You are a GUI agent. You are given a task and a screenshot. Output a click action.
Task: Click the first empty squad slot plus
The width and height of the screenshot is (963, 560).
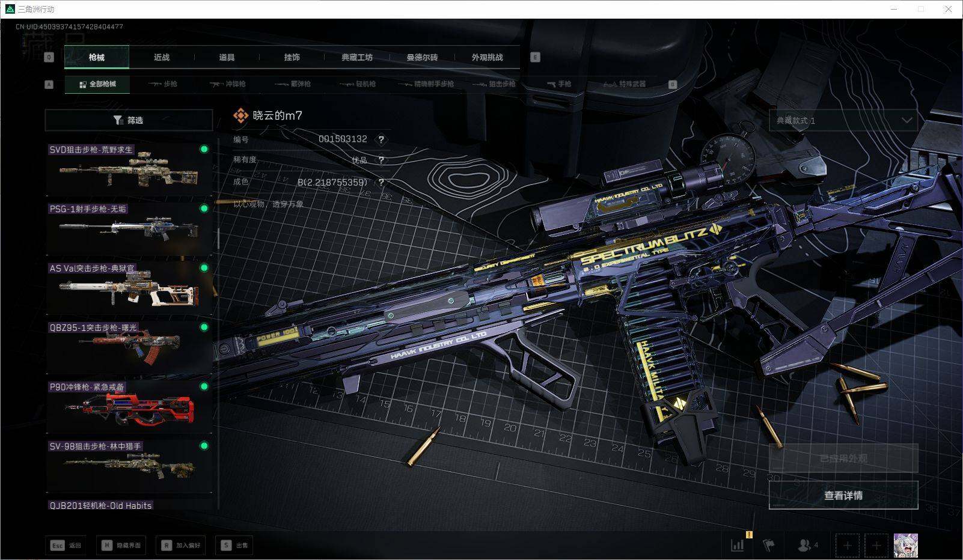click(847, 546)
